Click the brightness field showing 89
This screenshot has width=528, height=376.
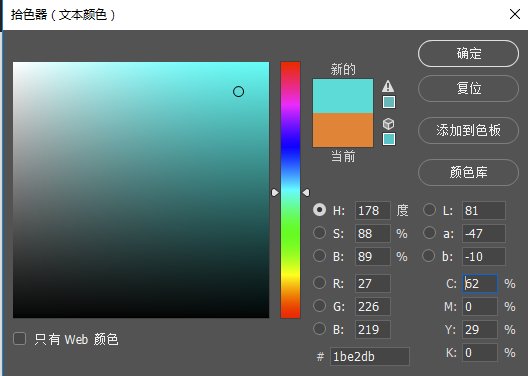pos(373,257)
